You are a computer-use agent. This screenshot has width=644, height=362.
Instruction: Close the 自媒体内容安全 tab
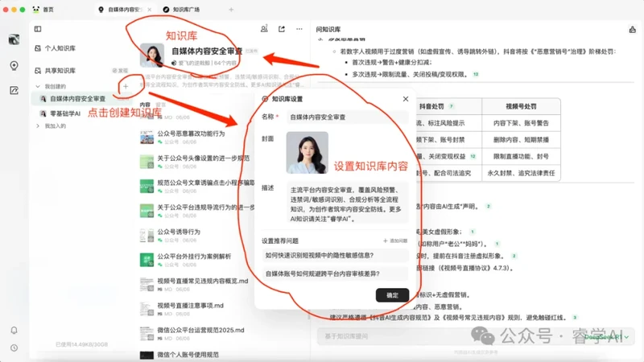point(150,10)
